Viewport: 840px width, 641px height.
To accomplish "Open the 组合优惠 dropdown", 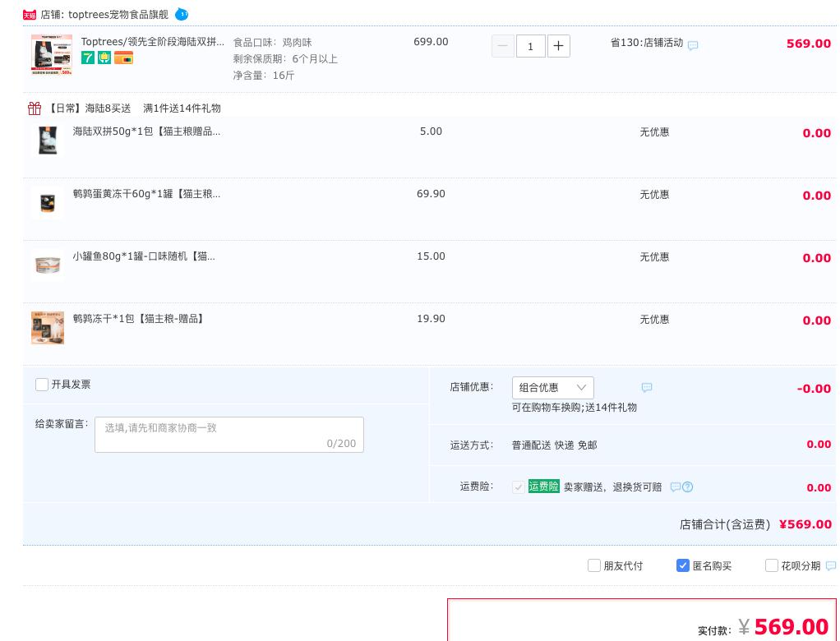I will tap(552, 387).
